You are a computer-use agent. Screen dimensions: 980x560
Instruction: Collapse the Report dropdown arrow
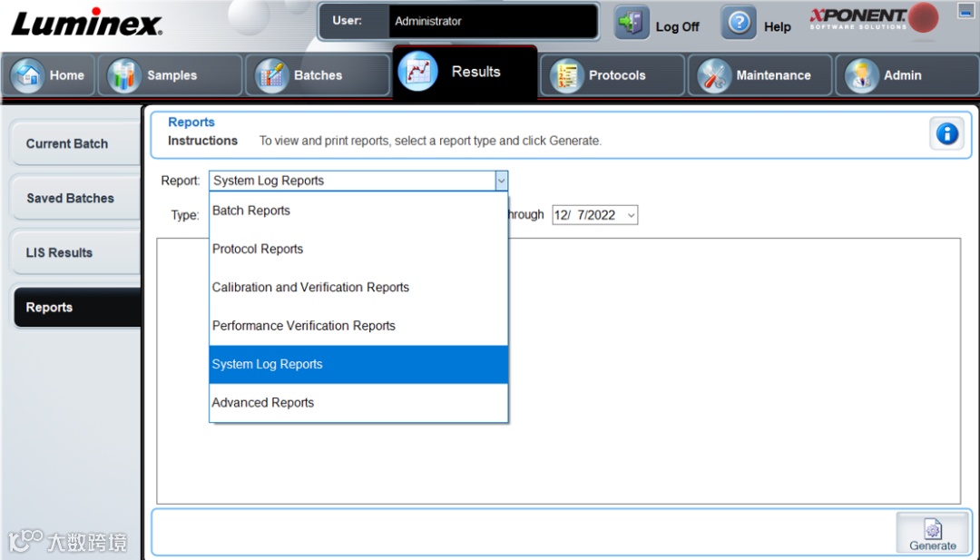[x=501, y=181]
